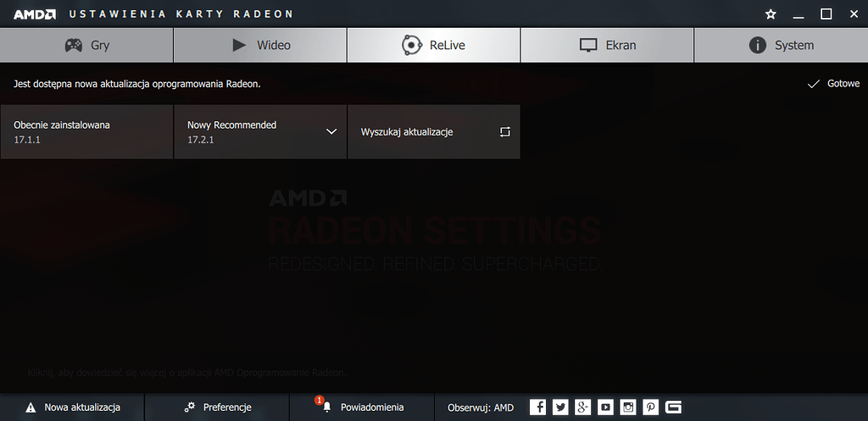Screen dimensions: 868x421
Task: Go to the System tab
Action: click(x=781, y=46)
